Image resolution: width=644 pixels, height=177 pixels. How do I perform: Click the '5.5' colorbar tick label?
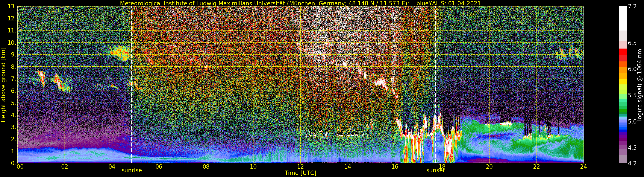coord(632,95)
